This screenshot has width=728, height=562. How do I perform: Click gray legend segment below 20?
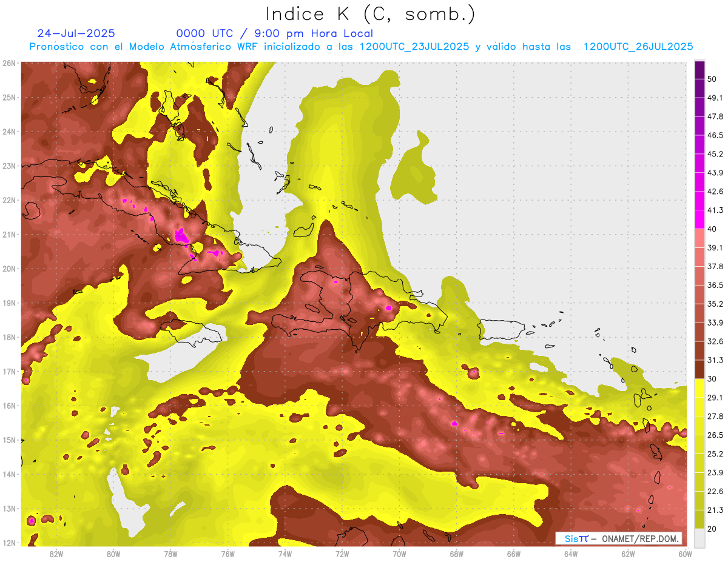(x=699, y=538)
